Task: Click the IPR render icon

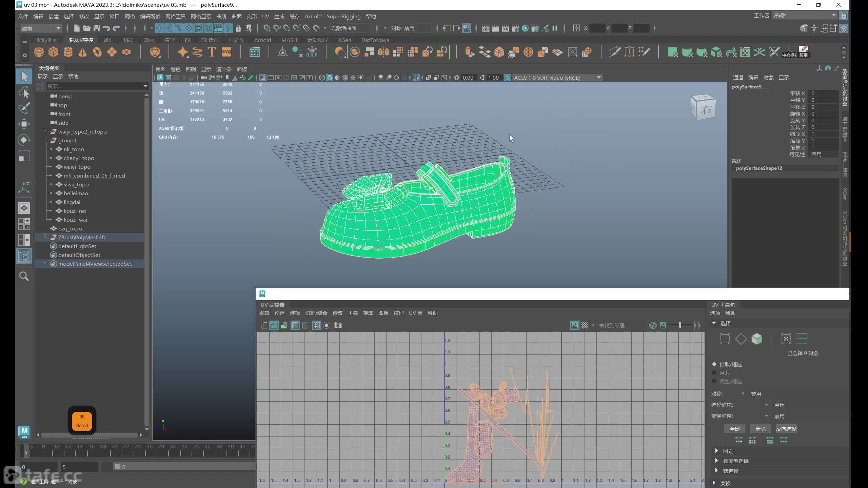Action: point(505,28)
